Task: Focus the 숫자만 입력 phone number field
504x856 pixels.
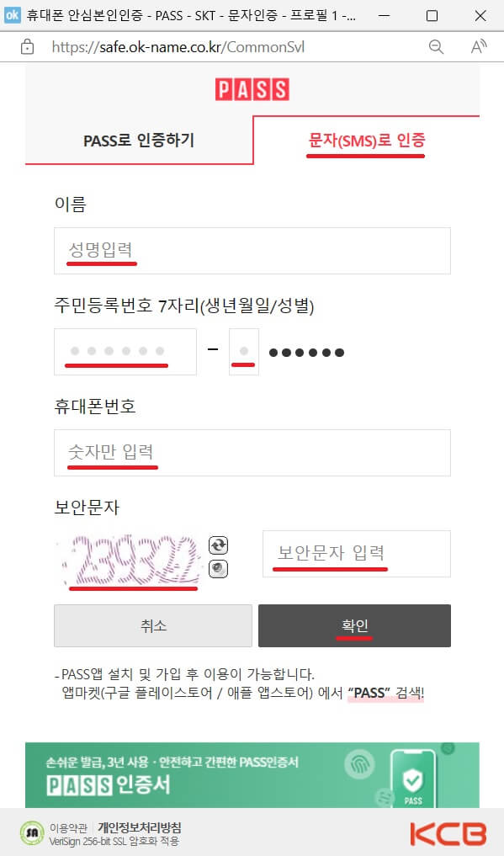Action: pos(252,452)
